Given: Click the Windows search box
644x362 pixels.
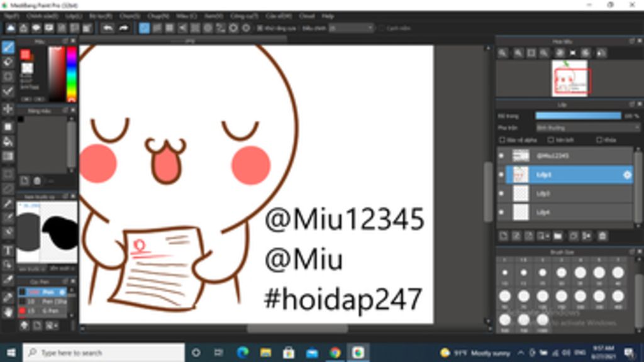Looking at the screenshot, I should point(104,353).
